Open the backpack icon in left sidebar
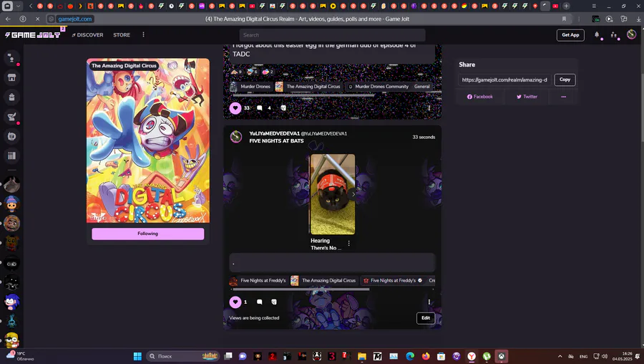 [x=11, y=97]
